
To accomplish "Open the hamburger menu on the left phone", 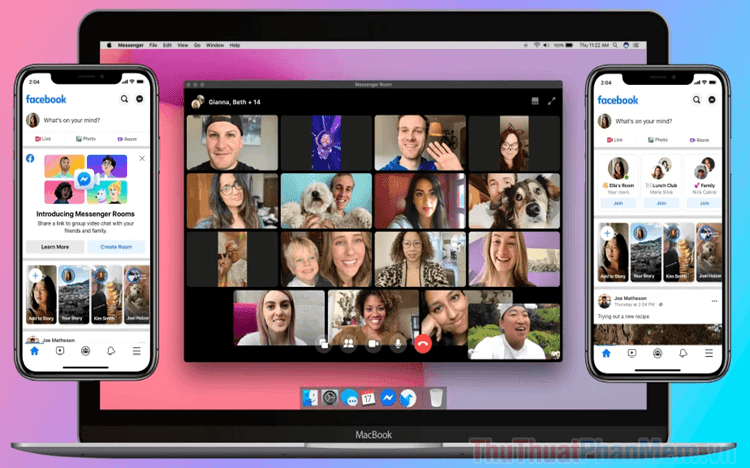I will 136,351.
